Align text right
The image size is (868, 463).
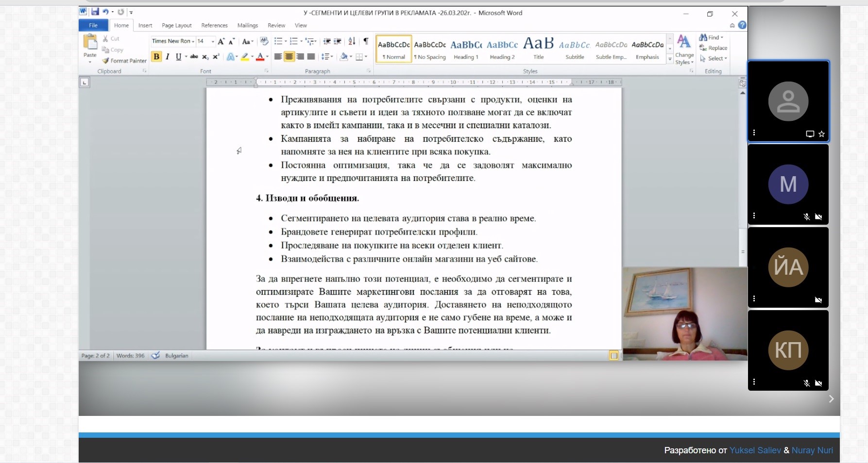click(x=300, y=57)
